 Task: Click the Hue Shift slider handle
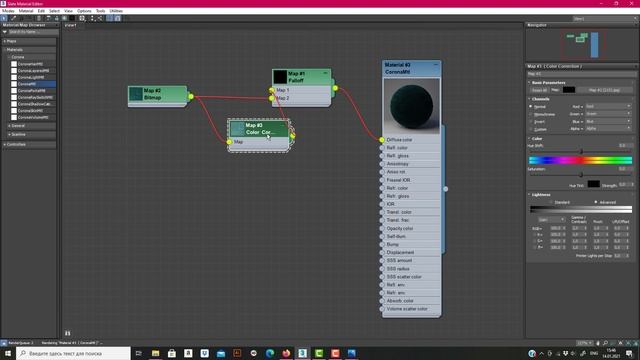(581, 151)
